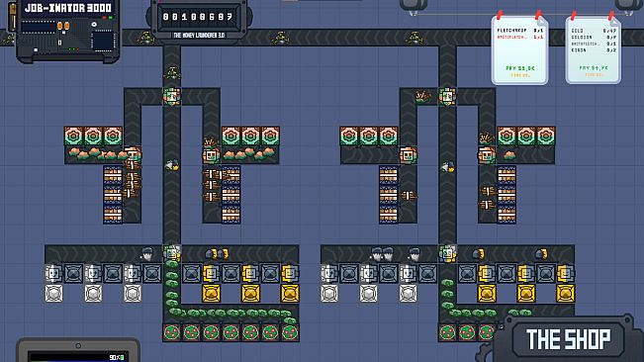644x362 pixels.
Task: Select the splitter atop the left main conveyor
Action: [172, 97]
